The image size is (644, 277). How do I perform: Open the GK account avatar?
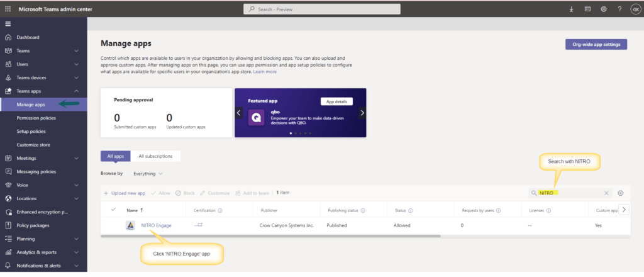(x=635, y=9)
